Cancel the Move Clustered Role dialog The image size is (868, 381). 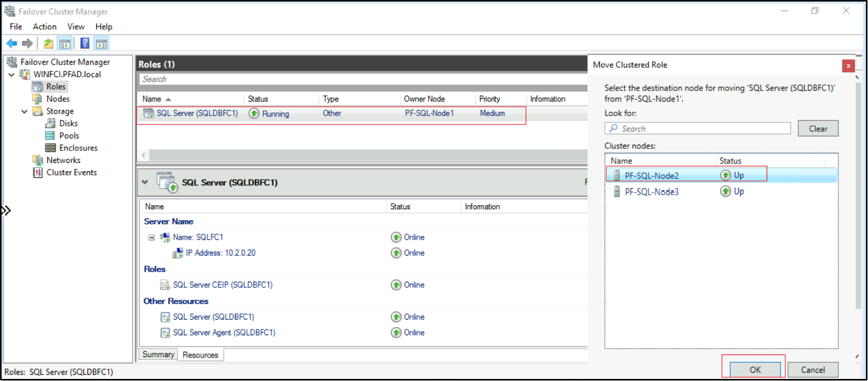pyautogui.click(x=813, y=370)
